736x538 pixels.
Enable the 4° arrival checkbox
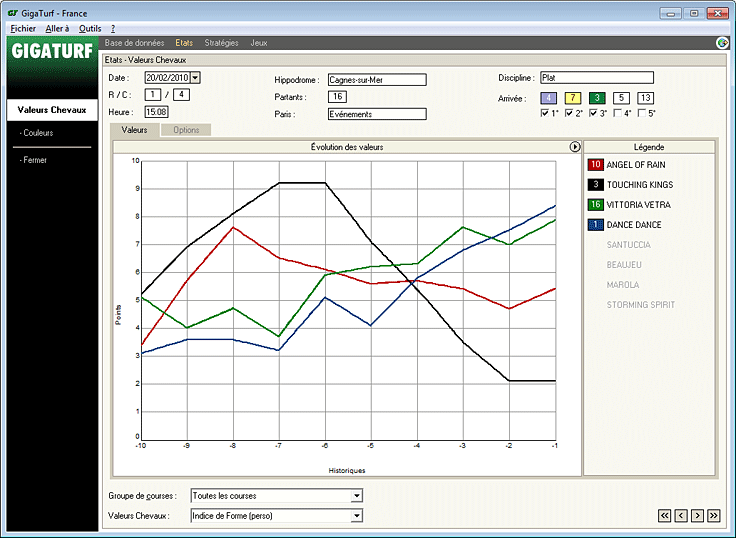[x=618, y=113]
